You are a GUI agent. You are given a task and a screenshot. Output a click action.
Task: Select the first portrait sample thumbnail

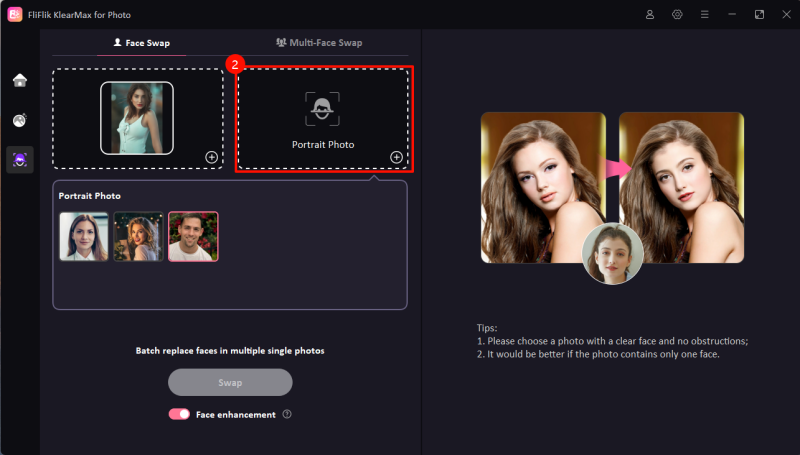tap(84, 236)
